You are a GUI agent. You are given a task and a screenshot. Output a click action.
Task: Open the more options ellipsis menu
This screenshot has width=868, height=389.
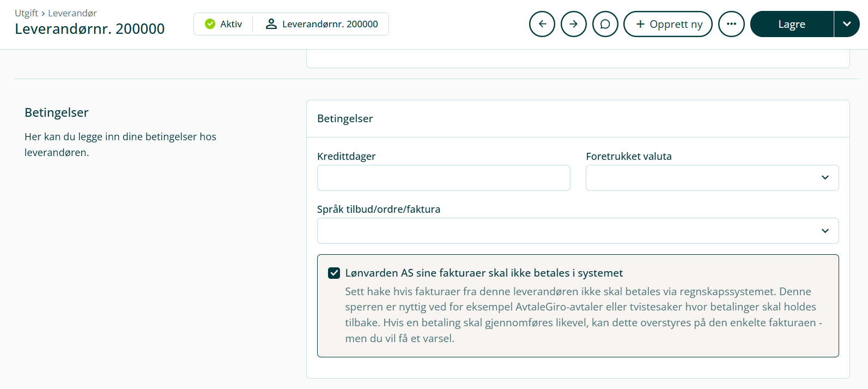[731, 24]
